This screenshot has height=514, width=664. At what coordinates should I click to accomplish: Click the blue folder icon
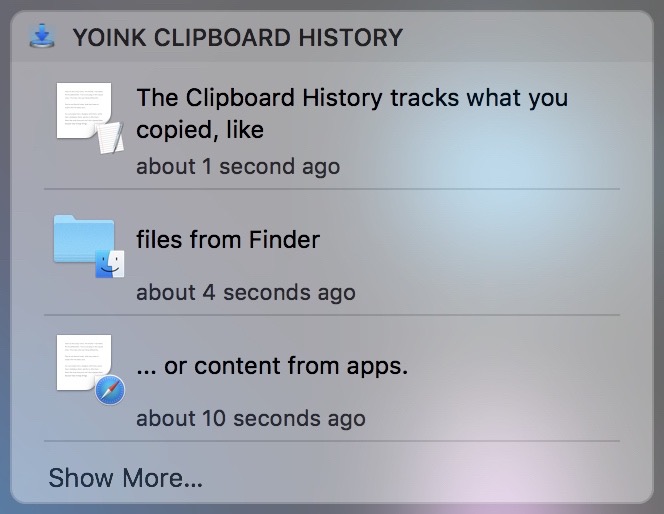tap(84, 239)
